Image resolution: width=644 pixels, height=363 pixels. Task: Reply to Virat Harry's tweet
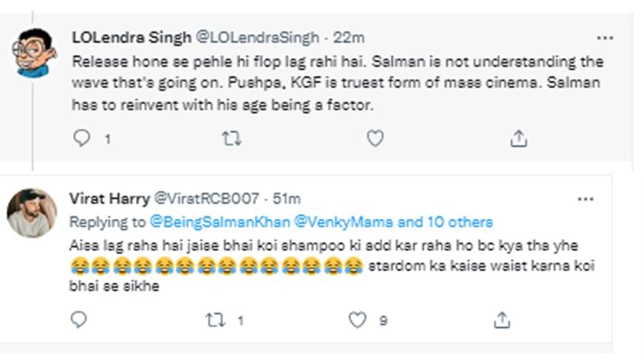(x=79, y=319)
